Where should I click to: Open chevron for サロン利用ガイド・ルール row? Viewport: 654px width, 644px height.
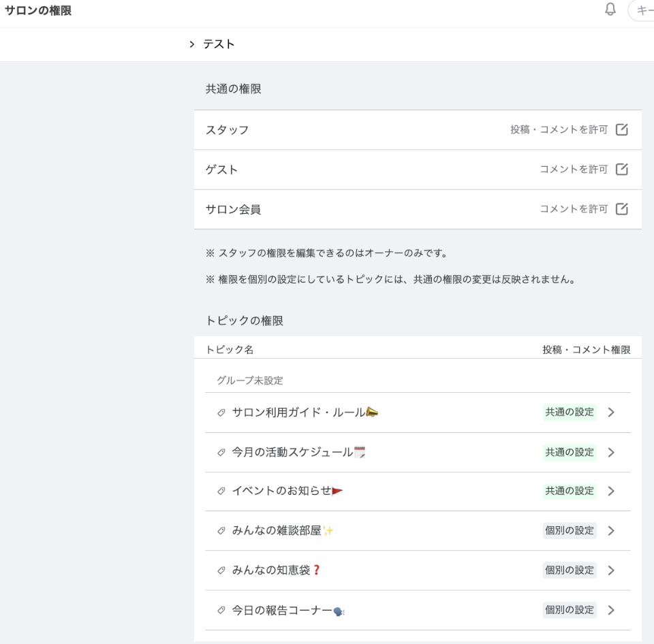[611, 413]
